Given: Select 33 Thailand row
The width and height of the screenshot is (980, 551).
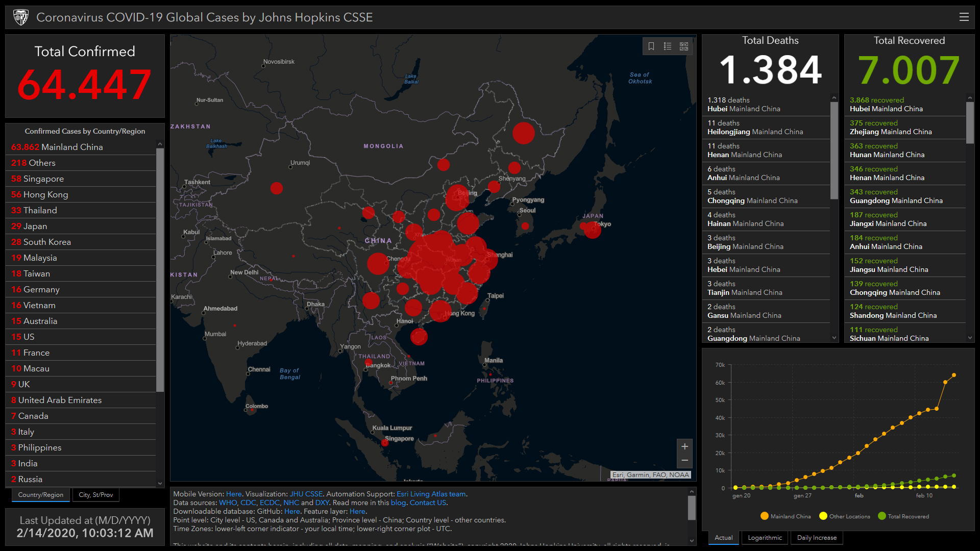Looking at the screenshot, I should coord(81,210).
